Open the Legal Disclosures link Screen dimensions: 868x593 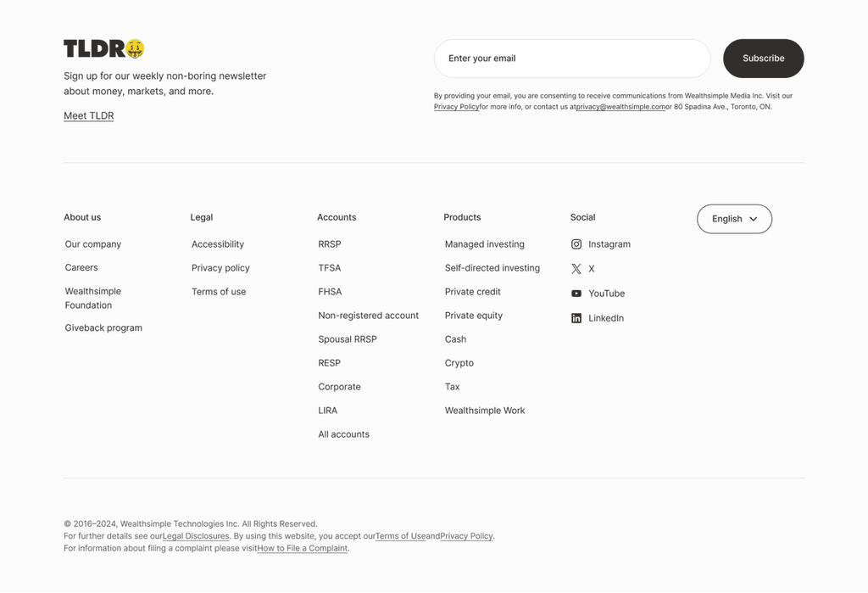(195, 535)
